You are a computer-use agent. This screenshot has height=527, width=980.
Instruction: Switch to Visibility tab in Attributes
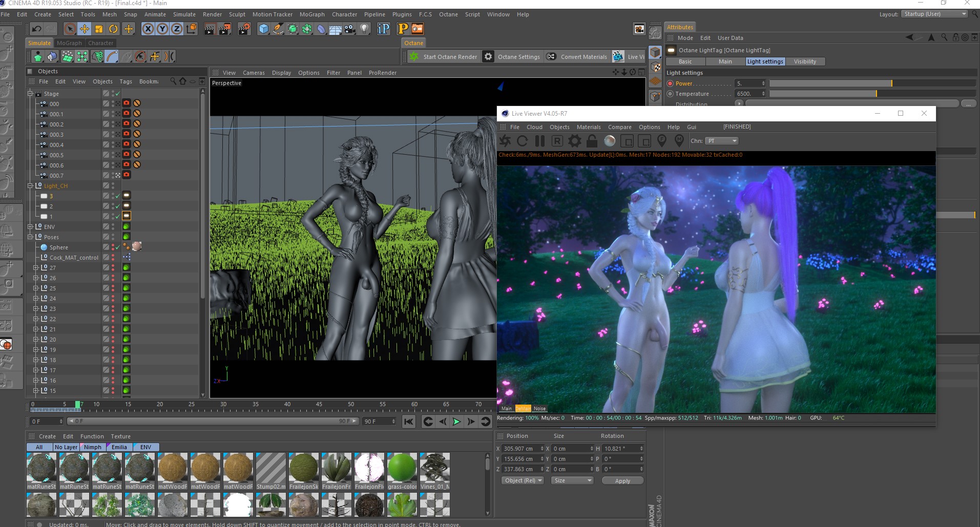click(805, 61)
